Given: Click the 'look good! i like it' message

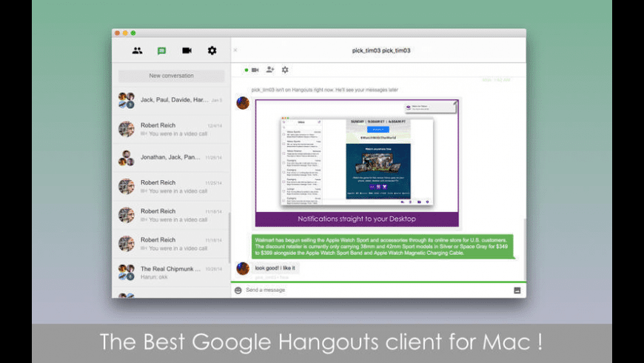Looking at the screenshot, I should pyautogui.click(x=275, y=268).
